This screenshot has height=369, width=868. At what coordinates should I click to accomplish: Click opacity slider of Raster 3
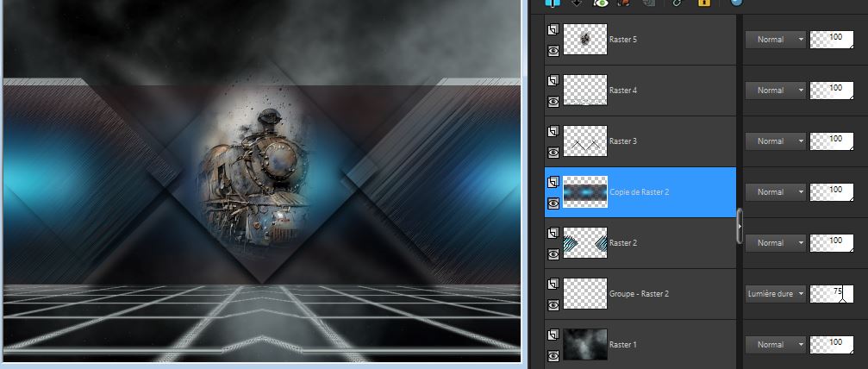832,141
